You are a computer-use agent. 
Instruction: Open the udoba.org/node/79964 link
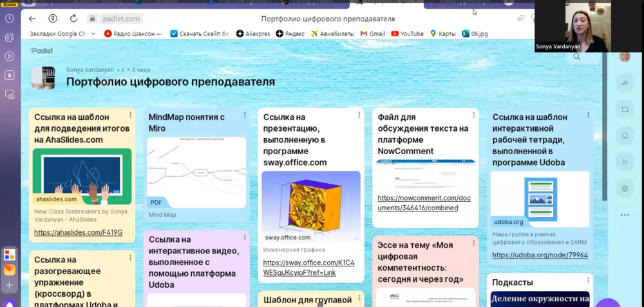pos(540,255)
